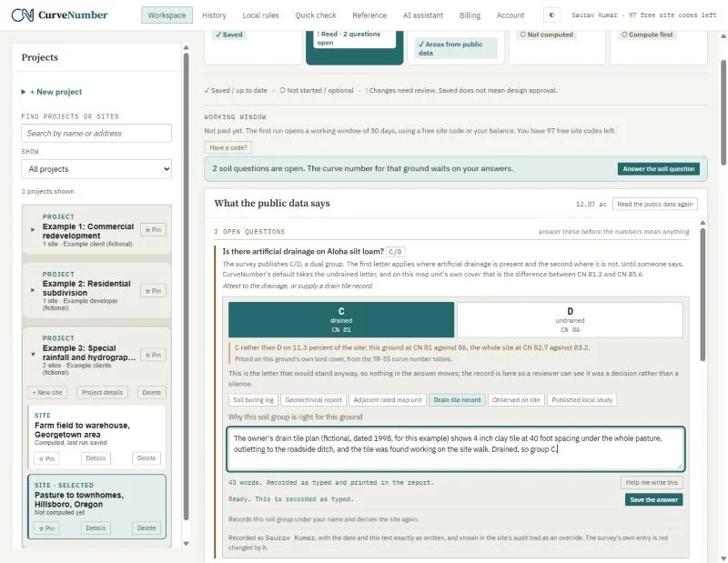This screenshot has height=563, width=728.
Task: Click Save the answer button
Action: click(653, 500)
